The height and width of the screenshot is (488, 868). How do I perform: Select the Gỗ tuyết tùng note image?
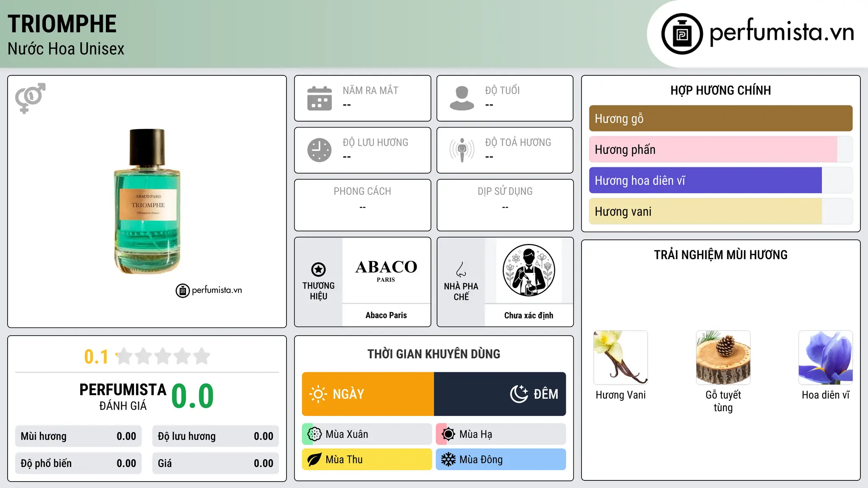(x=723, y=358)
